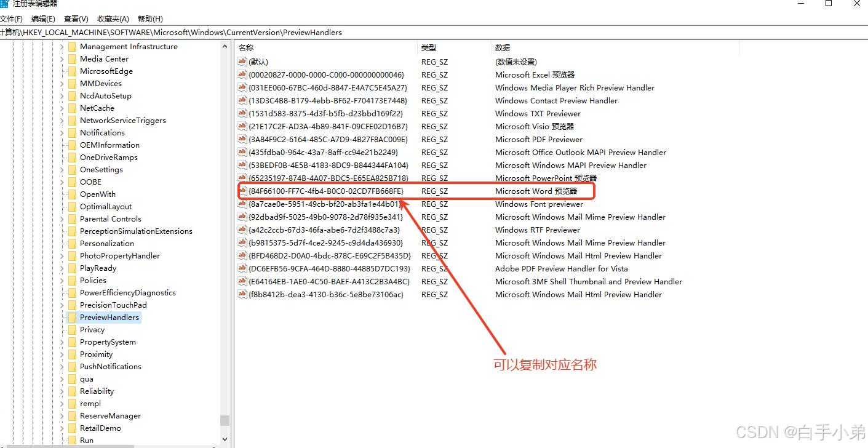
Task: Select the PhotoPropertyHandler key
Action: click(119, 255)
